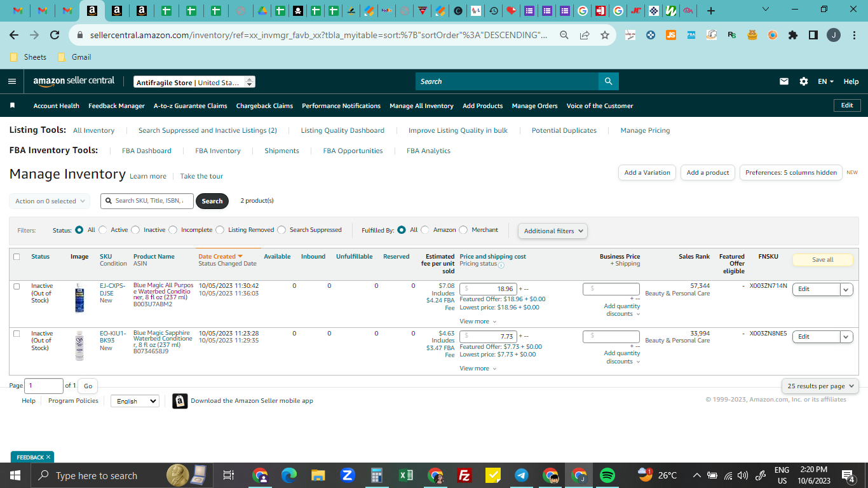Screen dimensions: 868x488
Task: Click the share page icon in address bar
Action: [x=585, y=36]
